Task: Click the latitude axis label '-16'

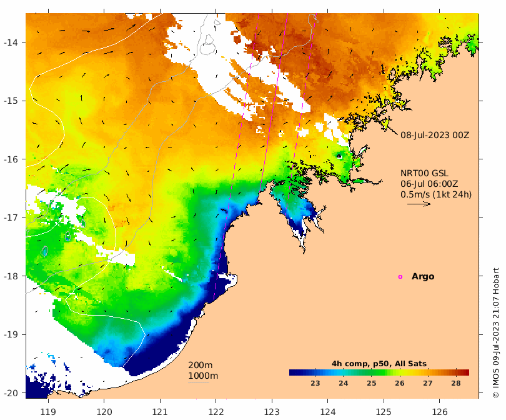Action: click(x=11, y=159)
